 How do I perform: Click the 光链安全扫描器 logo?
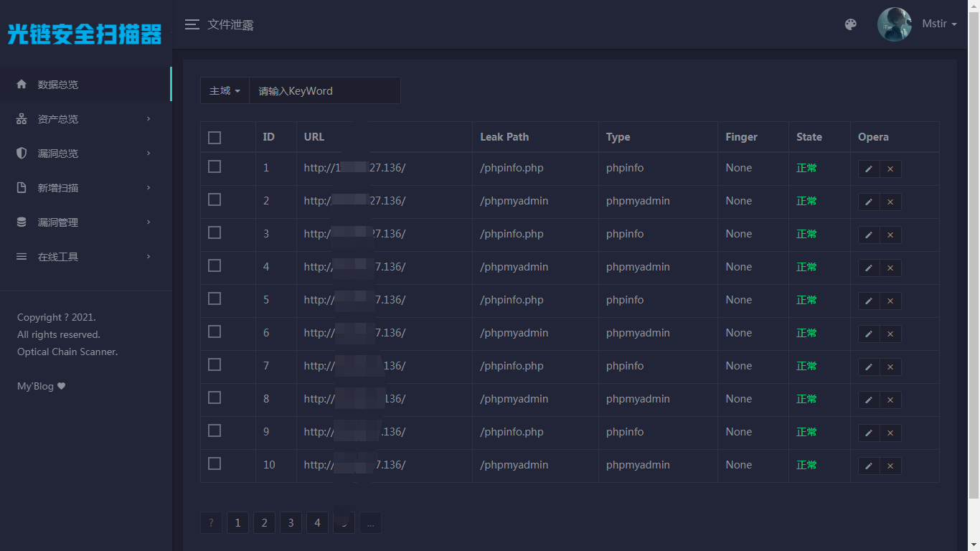85,34
